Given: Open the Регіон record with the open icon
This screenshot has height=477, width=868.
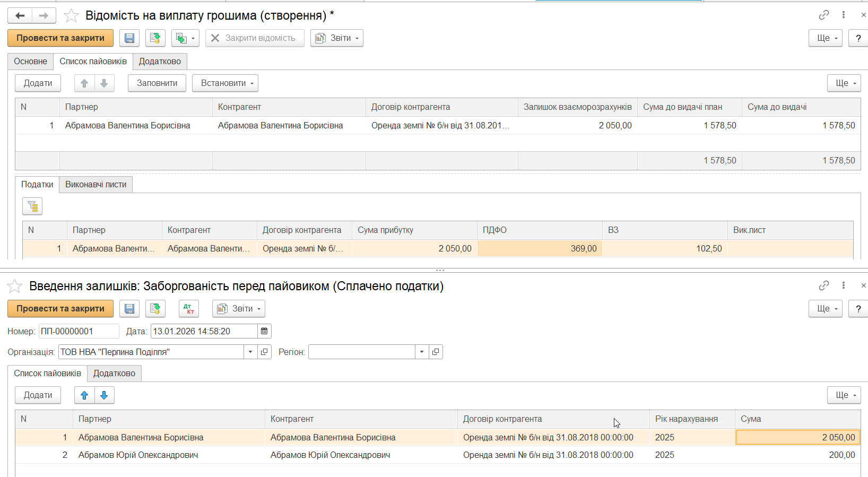Looking at the screenshot, I should coord(436,352).
